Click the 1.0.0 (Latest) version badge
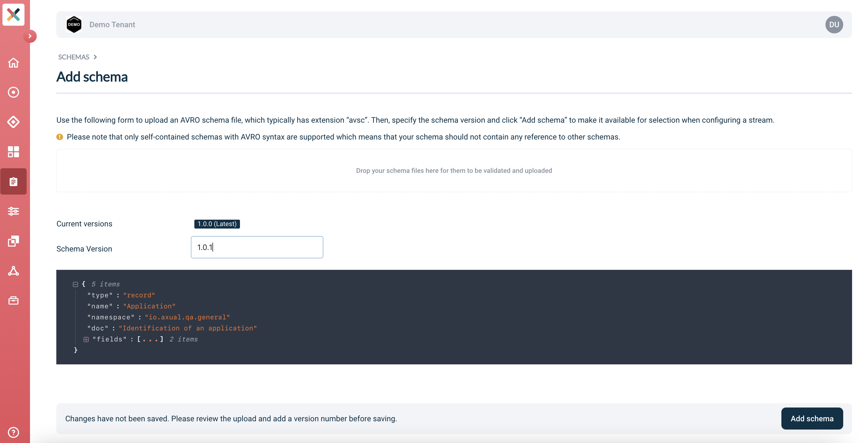This screenshot has width=868, height=443. click(x=217, y=224)
